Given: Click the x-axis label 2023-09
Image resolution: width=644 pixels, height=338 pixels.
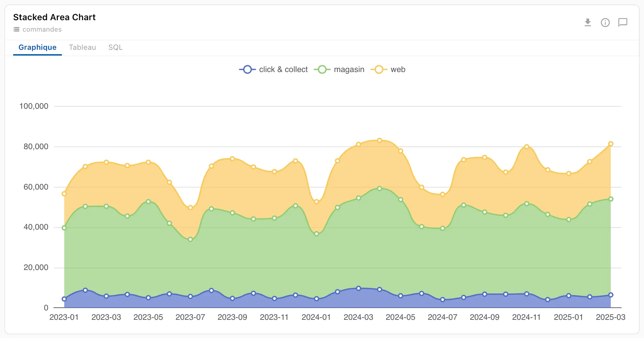Looking at the screenshot, I should pos(232,317).
